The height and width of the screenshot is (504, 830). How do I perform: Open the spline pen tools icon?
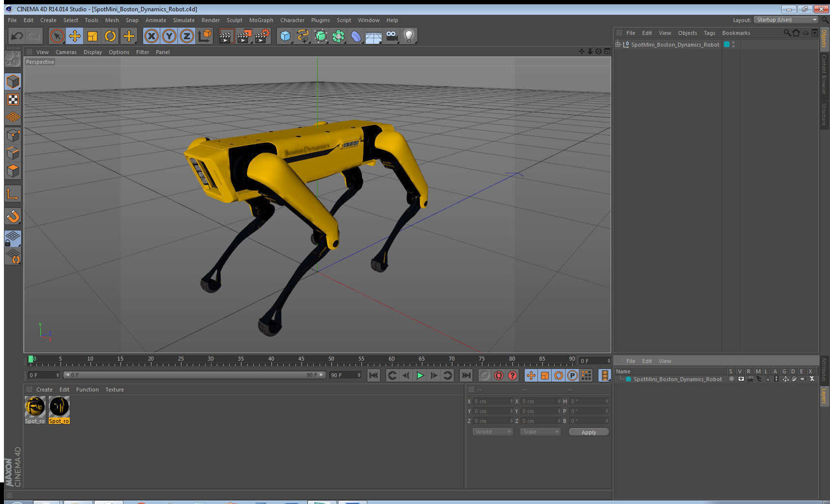303,36
